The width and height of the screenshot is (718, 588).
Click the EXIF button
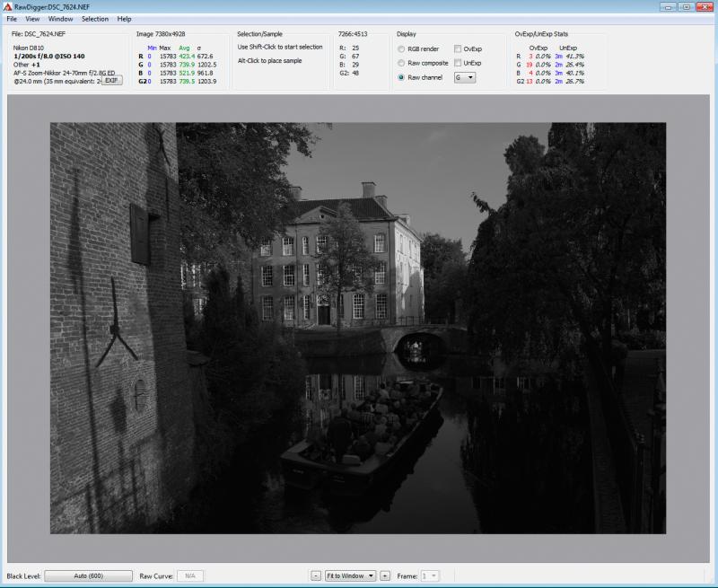pos(111,81)
